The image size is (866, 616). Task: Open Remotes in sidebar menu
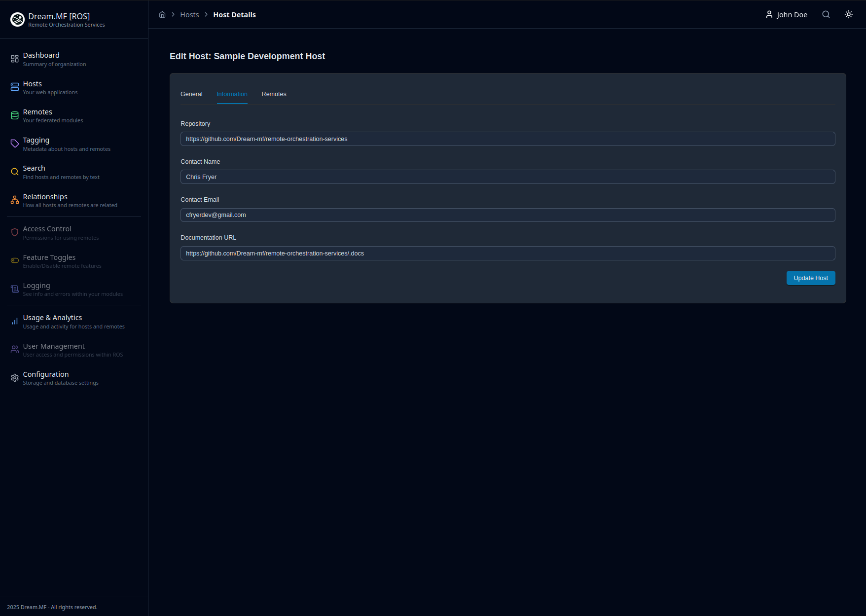(74, 115)
